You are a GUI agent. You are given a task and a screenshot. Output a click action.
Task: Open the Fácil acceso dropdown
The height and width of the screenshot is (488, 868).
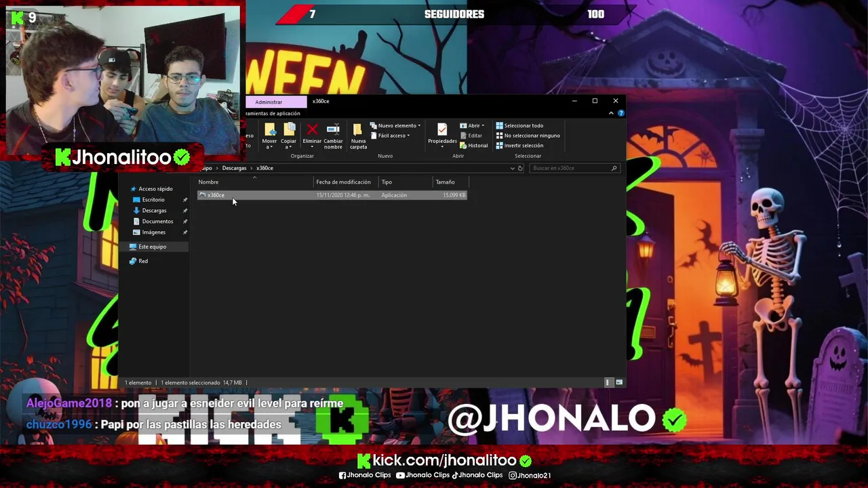(390, 136)
